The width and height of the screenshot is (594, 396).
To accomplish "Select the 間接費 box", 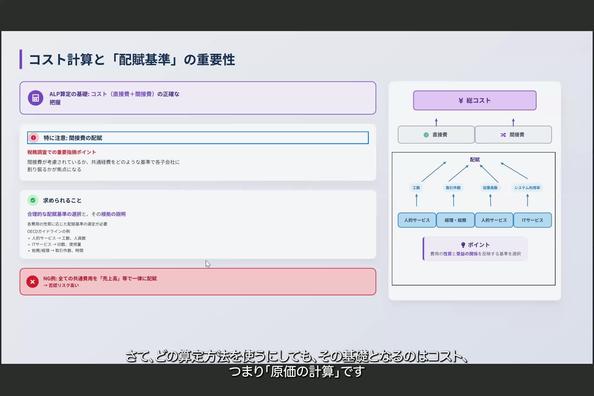I will [513, 135].
